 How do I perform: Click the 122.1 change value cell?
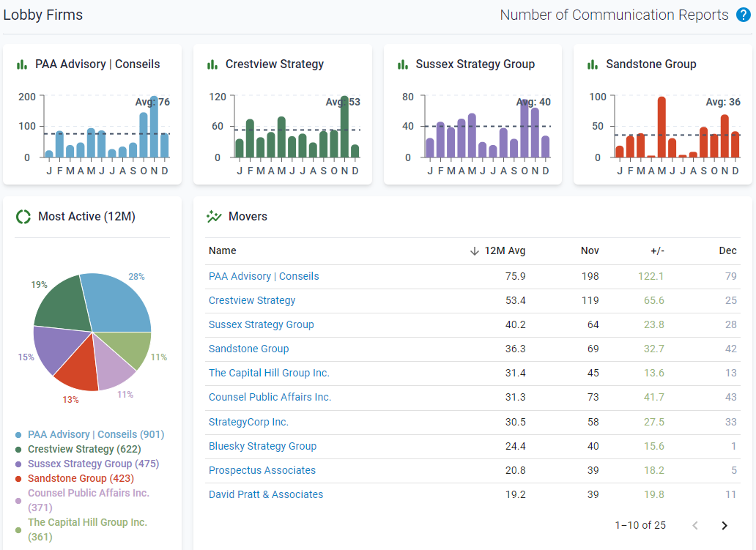(651, 276)
